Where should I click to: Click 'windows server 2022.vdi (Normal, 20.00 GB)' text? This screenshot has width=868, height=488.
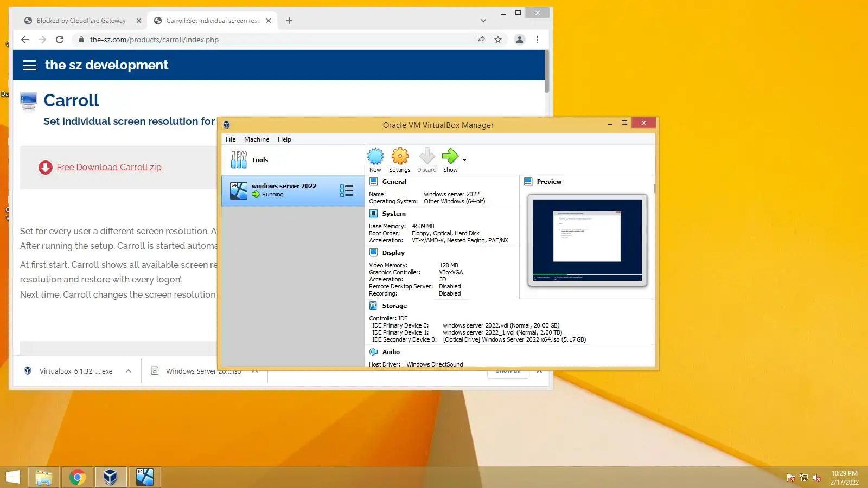501,326
